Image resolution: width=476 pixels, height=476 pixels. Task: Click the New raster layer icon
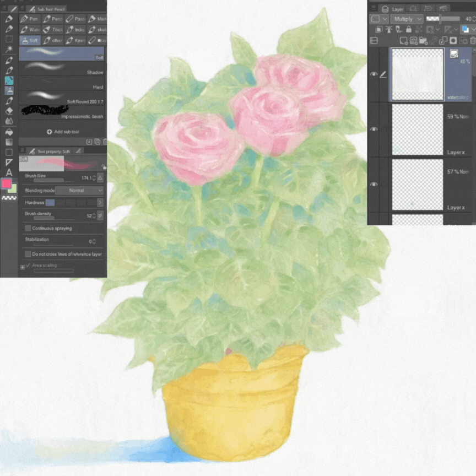point(403,41)
